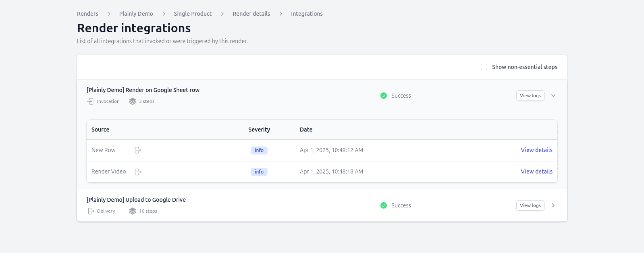644x253 pixels.
Task: Expand the Upload to Google Drive integration
Action: [553, 205]
